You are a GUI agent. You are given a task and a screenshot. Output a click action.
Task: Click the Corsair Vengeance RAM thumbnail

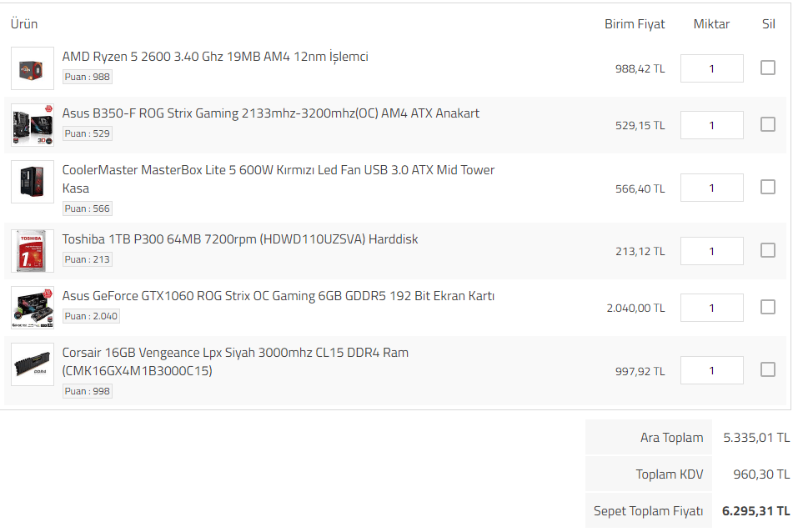point(33,364)
